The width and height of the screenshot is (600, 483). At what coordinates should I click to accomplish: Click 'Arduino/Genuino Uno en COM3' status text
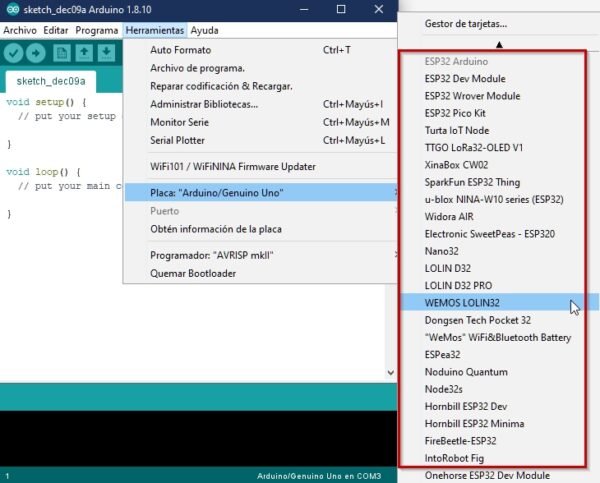click(x=319, y=476)
